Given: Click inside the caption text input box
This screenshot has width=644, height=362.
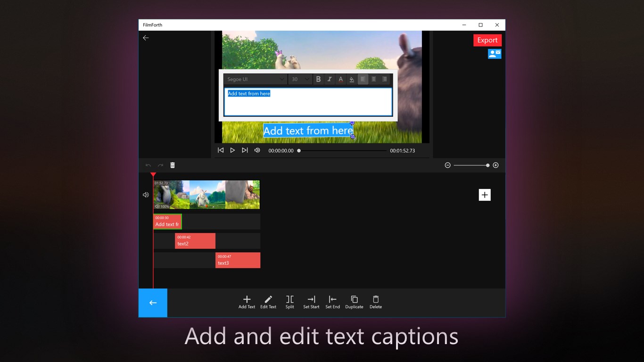Looking at the screenshot, I should pos(308,102).
